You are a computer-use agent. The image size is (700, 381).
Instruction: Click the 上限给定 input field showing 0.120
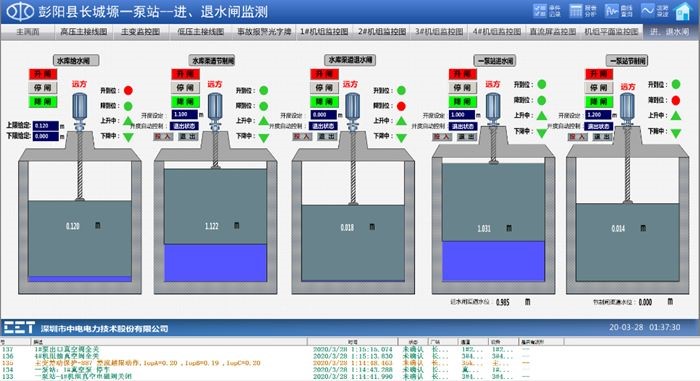46,126
